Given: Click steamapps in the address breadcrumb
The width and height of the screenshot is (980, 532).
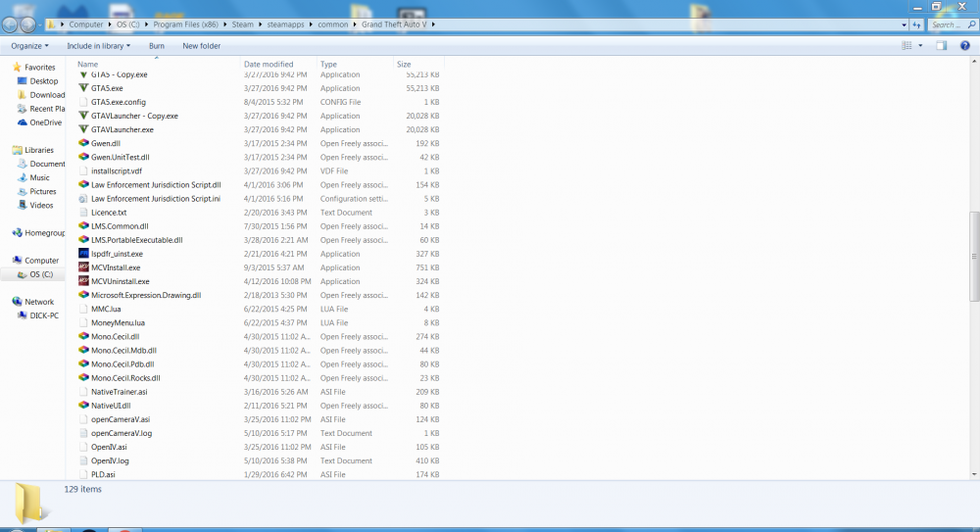Looking at the screenshot, I should pyautogui.click(x=285, y=25).
